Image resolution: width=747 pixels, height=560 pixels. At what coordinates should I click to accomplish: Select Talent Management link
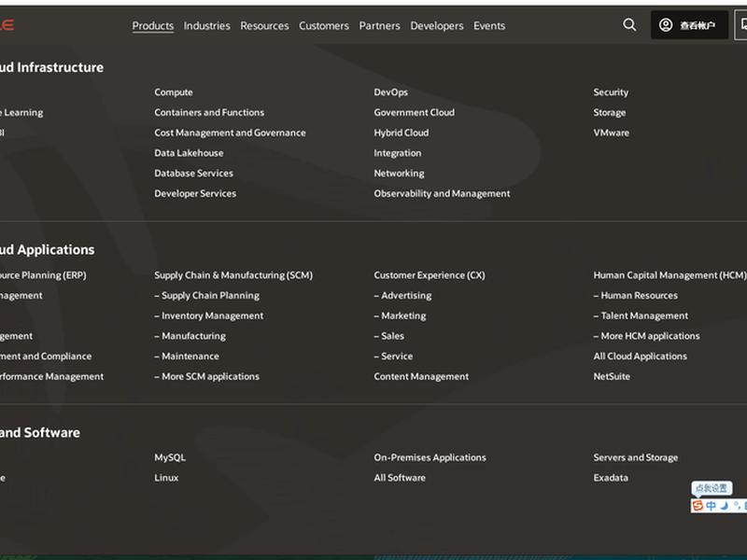641,315
